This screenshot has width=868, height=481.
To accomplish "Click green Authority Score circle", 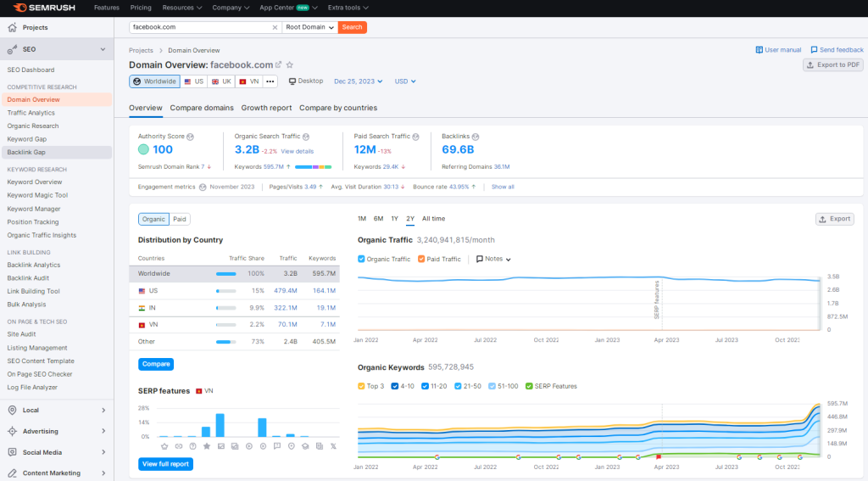I will click(143, 149).
